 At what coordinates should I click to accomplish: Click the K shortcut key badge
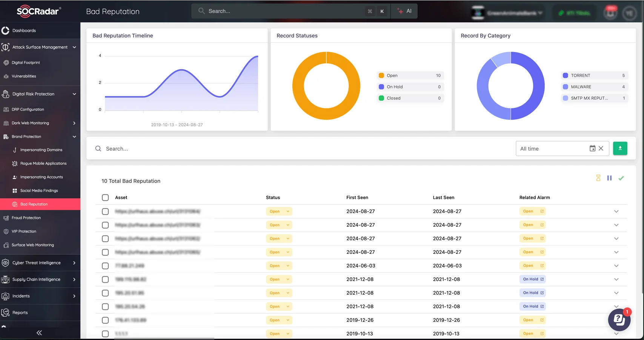tap(382, 11)
